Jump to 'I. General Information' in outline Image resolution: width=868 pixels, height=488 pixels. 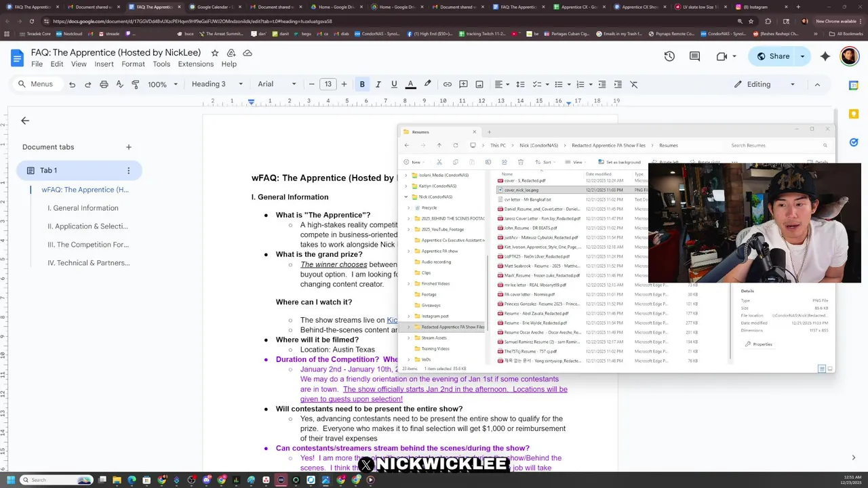tap(83, 208)
